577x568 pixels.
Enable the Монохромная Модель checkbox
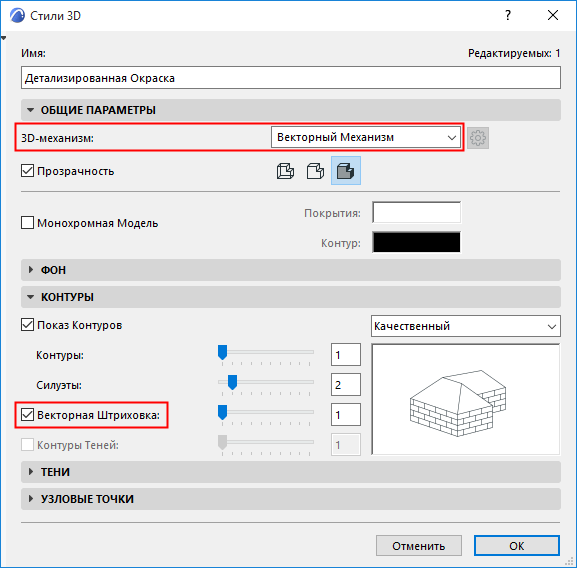click(x=28, y=223)
